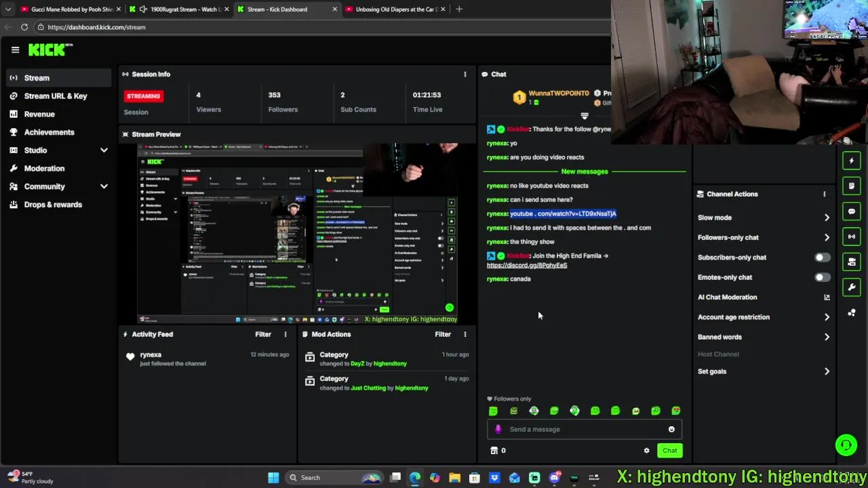Open the emoji picker in message box

pyautogui.click(x=671, y=429)
